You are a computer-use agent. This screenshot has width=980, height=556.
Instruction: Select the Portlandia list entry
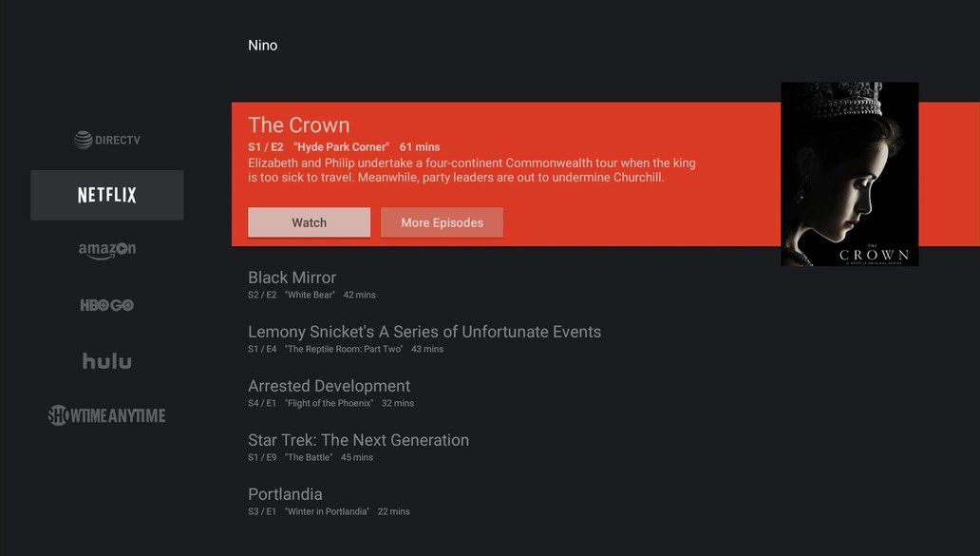(x=285, y=494)
